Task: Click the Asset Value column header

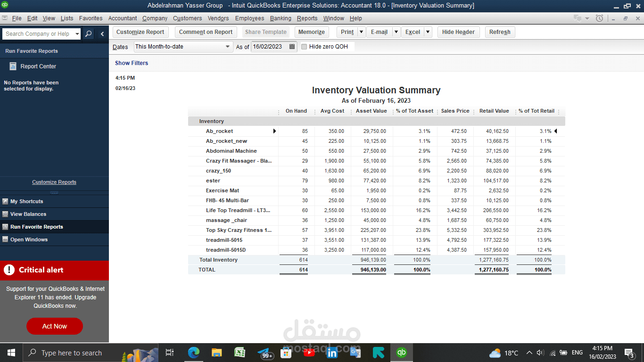Action: (x=372, y=111)
